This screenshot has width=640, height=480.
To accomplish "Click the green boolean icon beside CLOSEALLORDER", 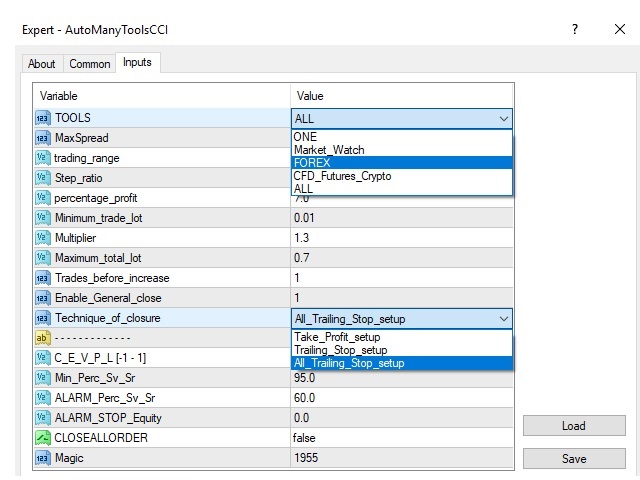I will [43, 438].
